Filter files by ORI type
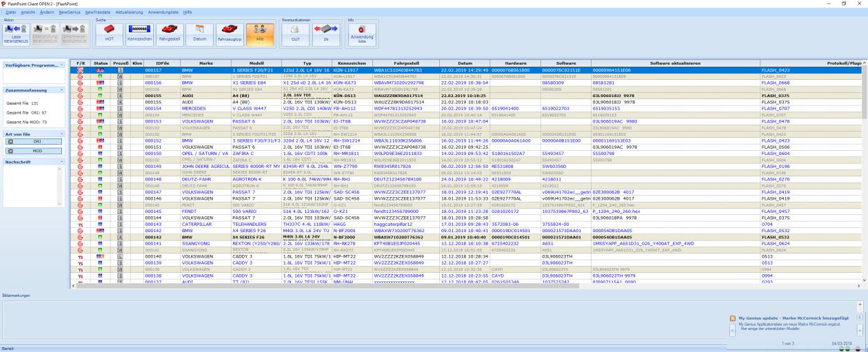 click(34, 141)
